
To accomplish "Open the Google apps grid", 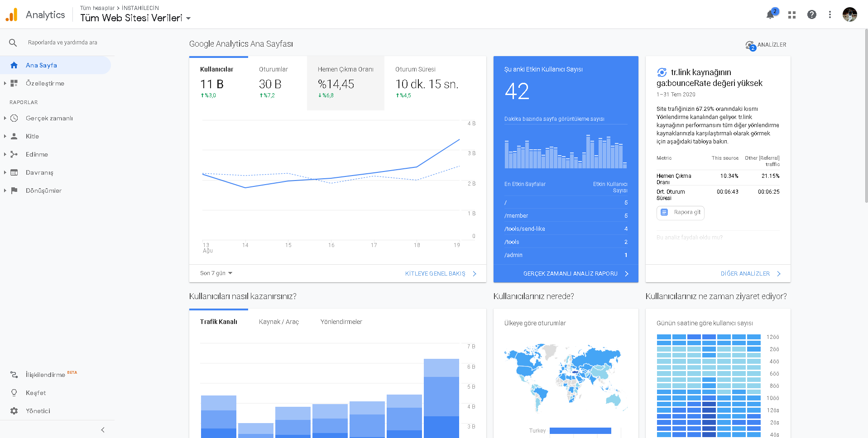I will click(x=792, y=15).
